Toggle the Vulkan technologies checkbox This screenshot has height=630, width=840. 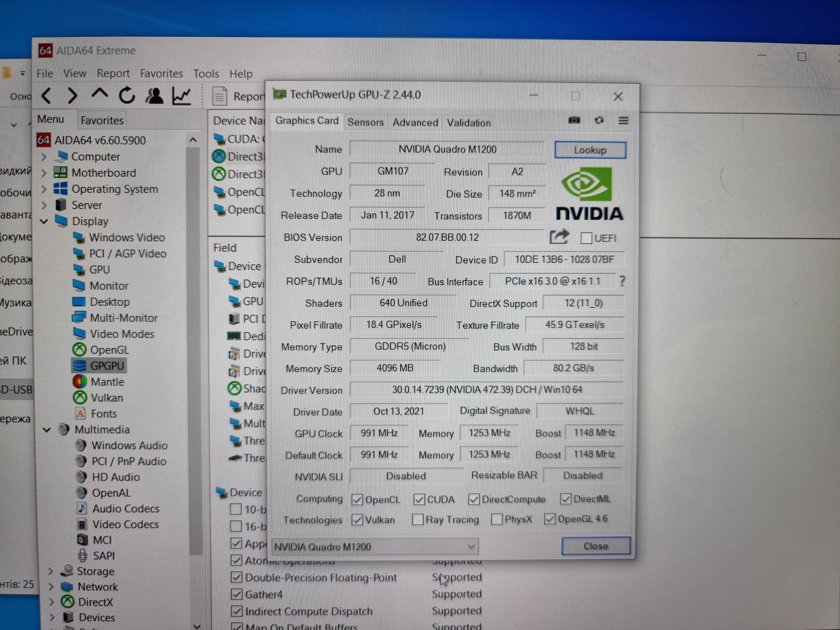(x=357, y=520)
